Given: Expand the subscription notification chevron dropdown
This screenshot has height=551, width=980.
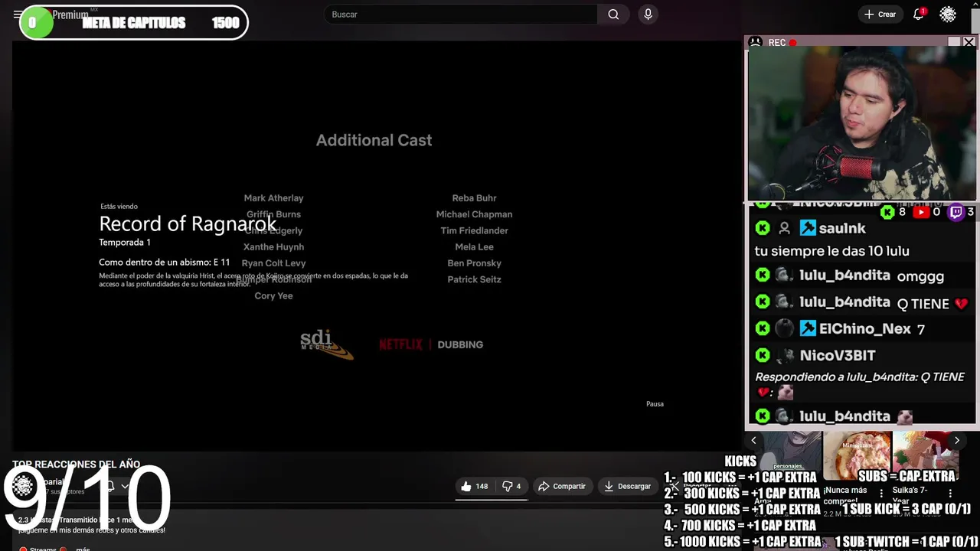Looking at the screenshot, I should [x=125, y=486].
